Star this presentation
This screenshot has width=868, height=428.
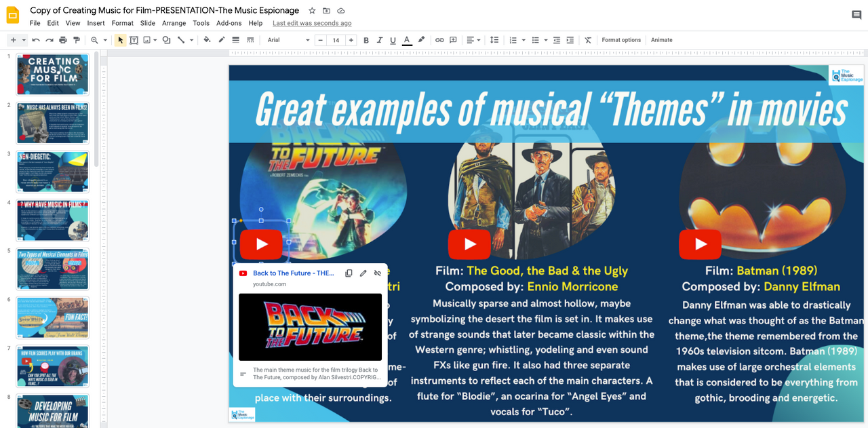[312, 11]
